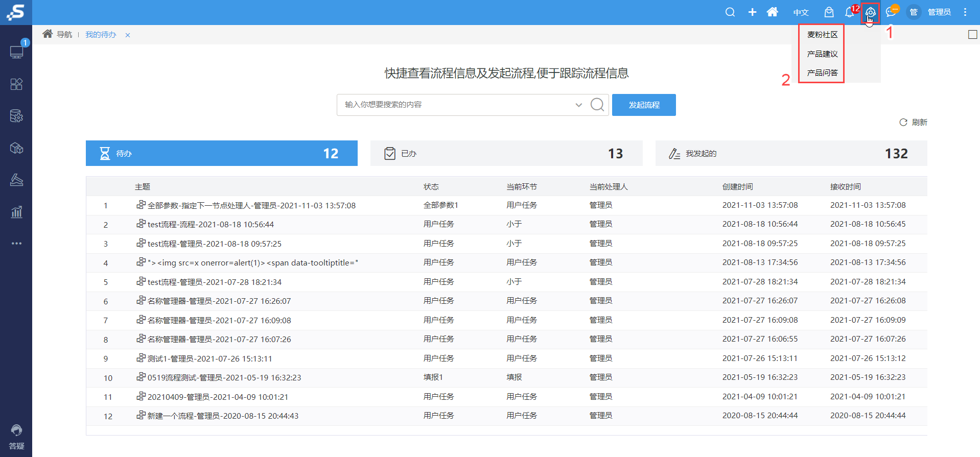The width and height of the screenshot is (980, 457).
Task: Switch language via 中文
Action: [x=801, y=12]
